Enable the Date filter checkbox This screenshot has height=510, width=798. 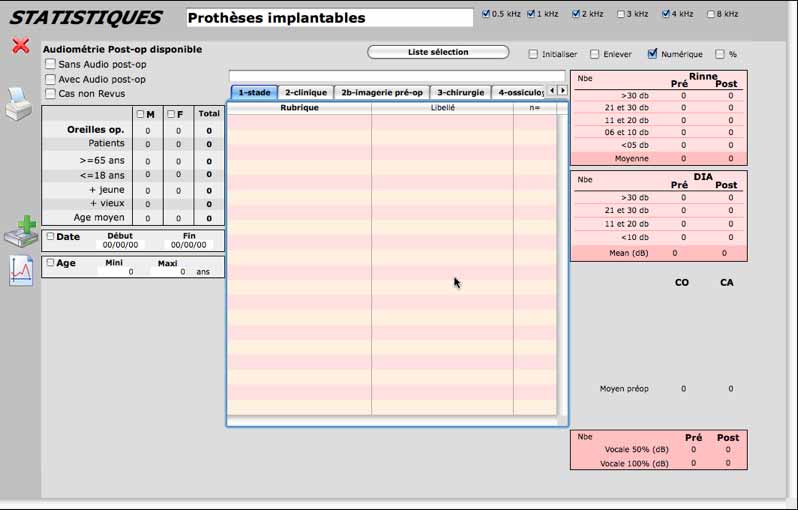coord(50,236)
